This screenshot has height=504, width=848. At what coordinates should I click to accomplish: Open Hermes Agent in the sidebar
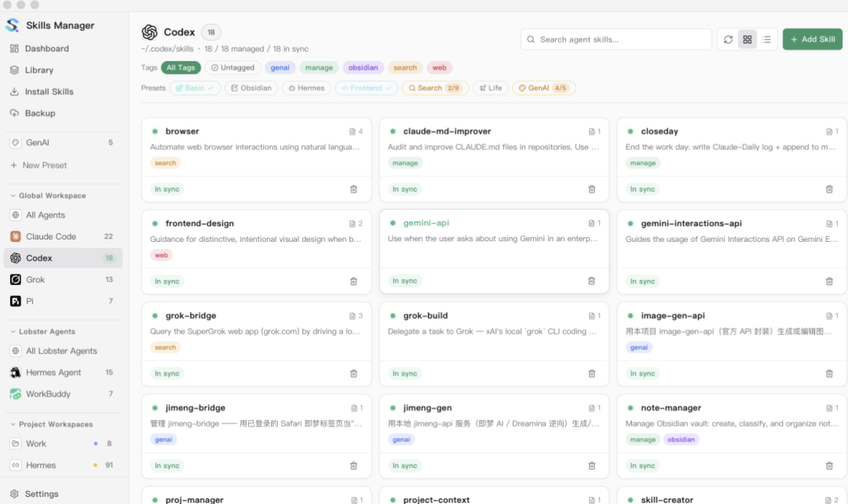coord(63,373)
